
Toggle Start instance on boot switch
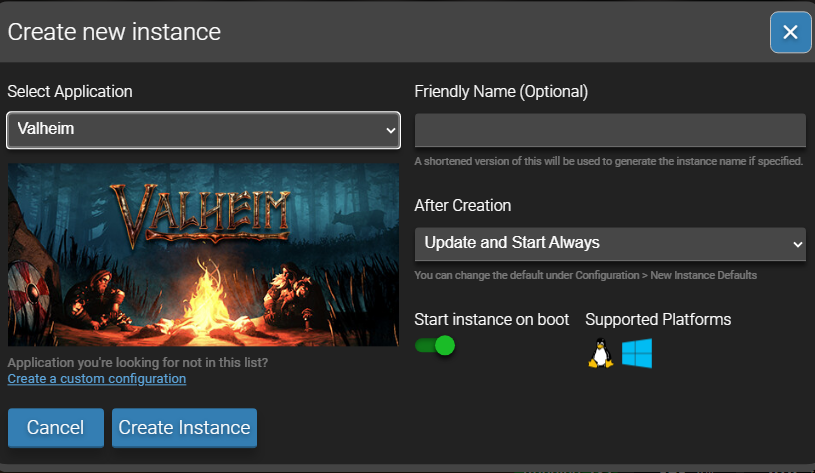coord(435,345)
